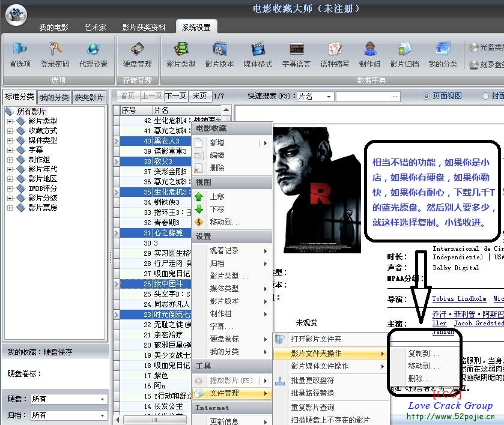The width and height of the screenshot is (504, 425).
Task: Select the 页面视图 radio button
Action: [x=427, y=96]
